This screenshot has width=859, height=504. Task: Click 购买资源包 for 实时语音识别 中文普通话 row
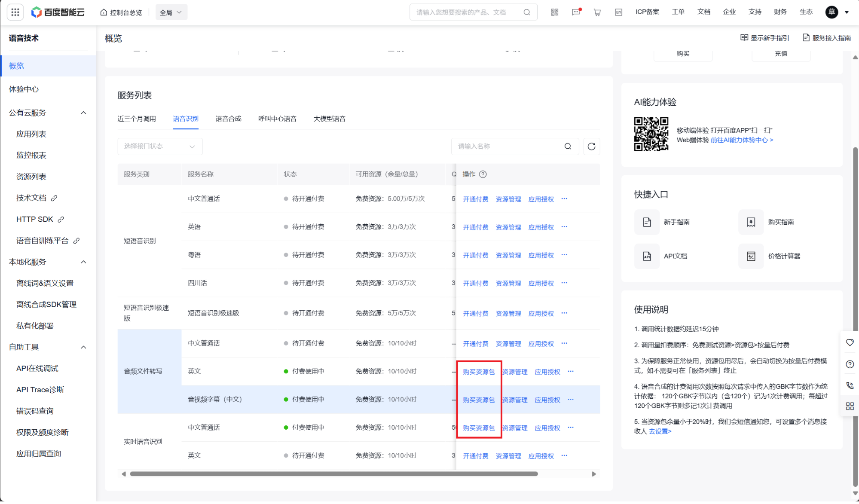(479, 428)
